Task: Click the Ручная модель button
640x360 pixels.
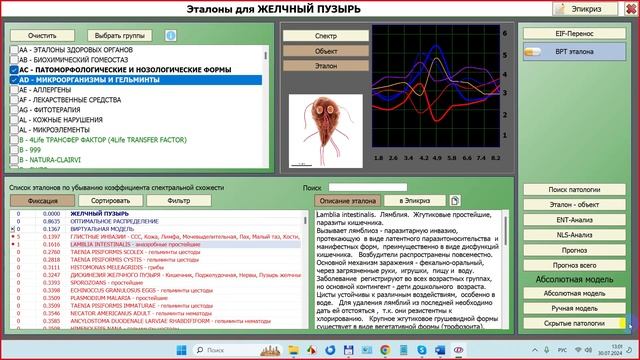Action: 574,308
